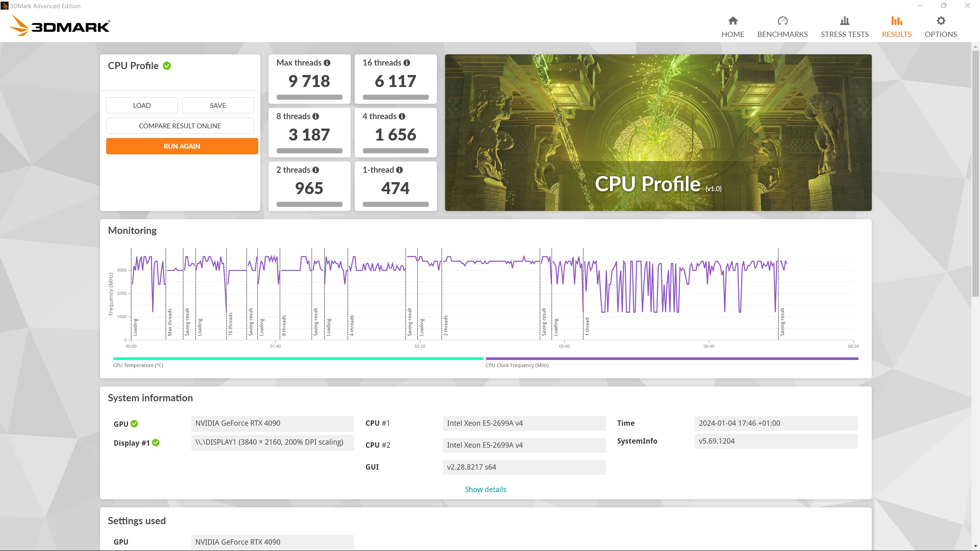
Task: Click green validation check beside GPU
Action: tap(134, 424)
